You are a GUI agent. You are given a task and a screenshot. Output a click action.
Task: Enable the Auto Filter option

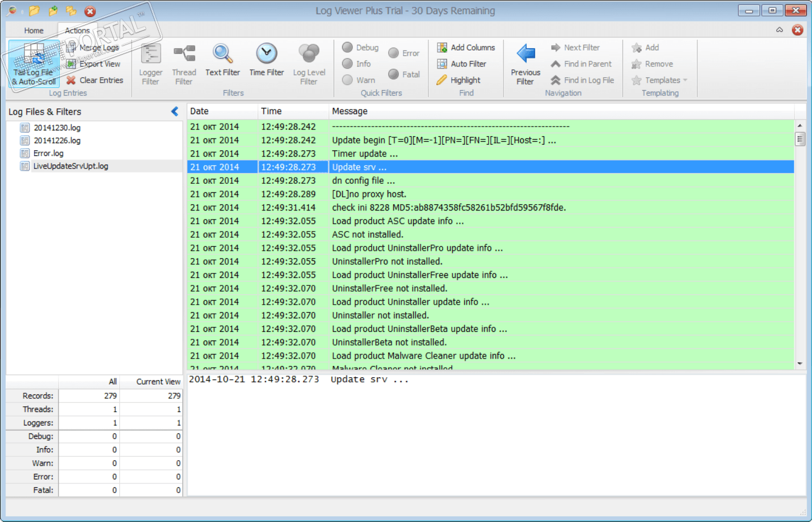click(x=462, y=64)
